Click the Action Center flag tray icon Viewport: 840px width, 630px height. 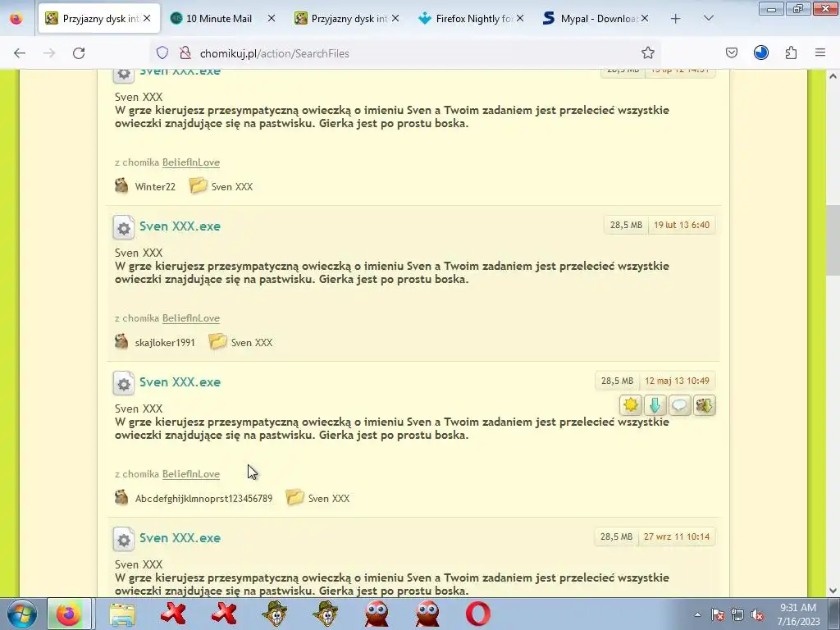[x=718, y=614]
